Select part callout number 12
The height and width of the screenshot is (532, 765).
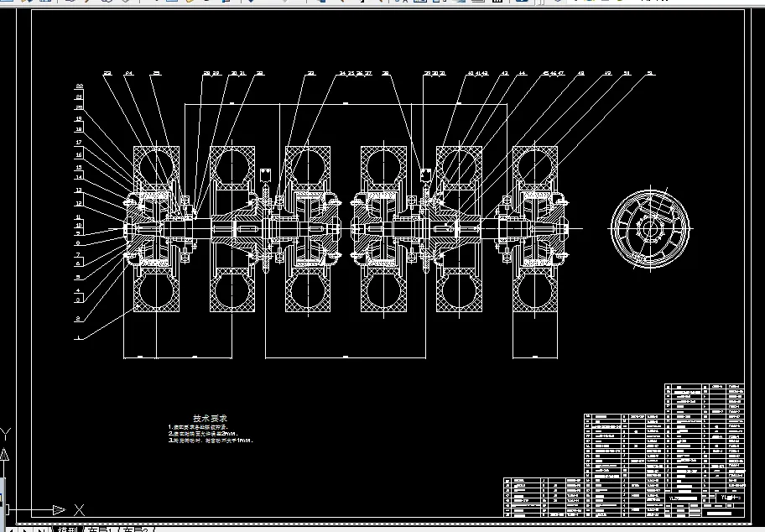tap(79, 204)
